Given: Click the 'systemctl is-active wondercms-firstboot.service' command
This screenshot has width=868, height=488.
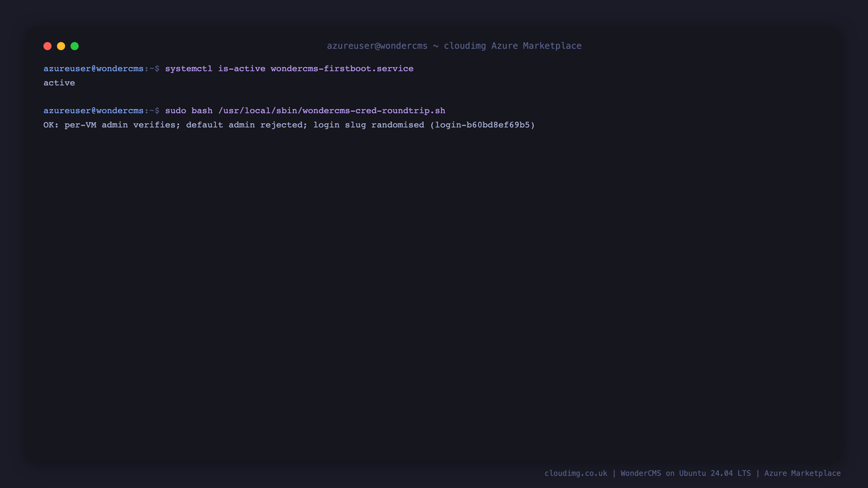Looking at the screenshot, I should 289,68.
